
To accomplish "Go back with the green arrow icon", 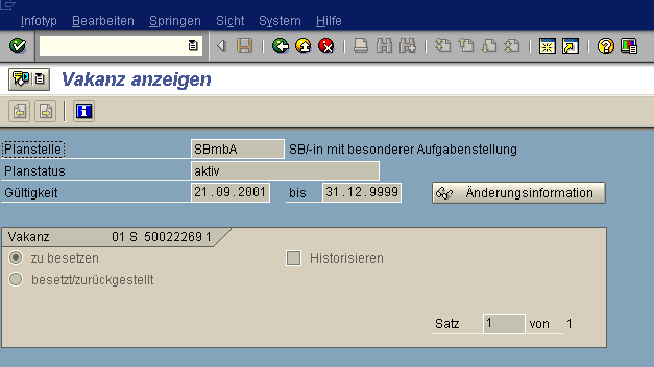I will click(x=280, y=45).
